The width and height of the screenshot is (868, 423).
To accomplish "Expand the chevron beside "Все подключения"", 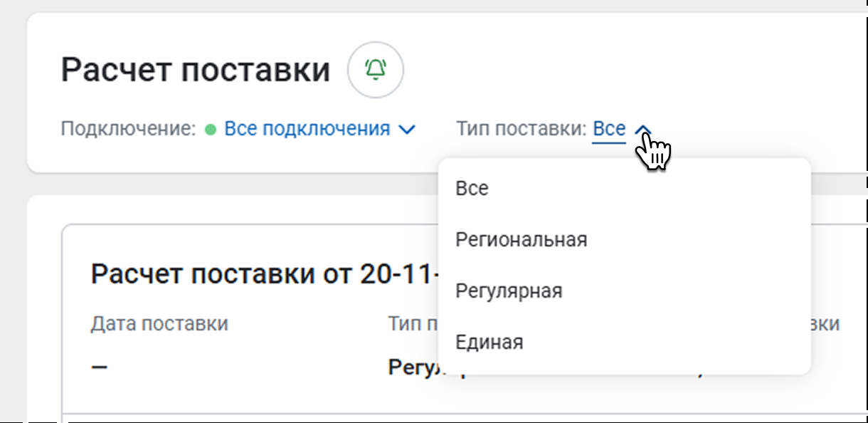I will (407, 130).
